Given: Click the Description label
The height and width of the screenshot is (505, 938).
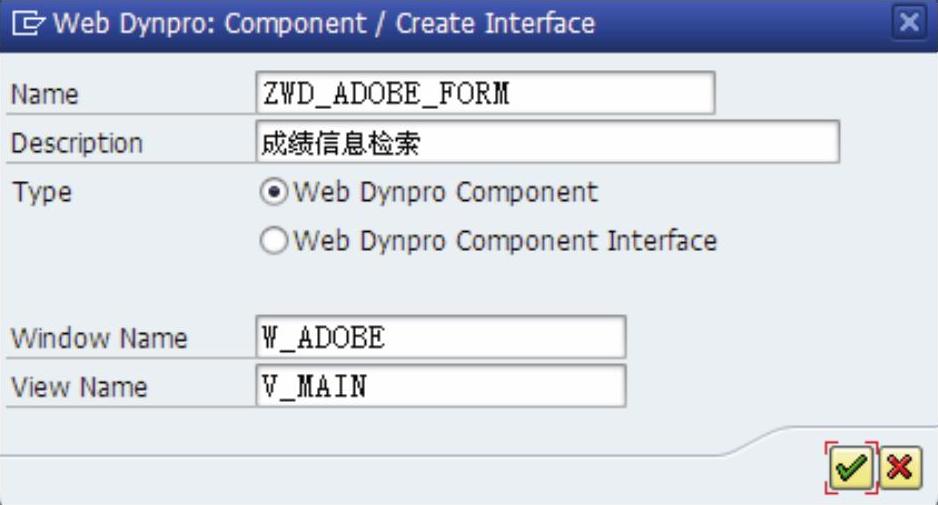Looking at the screenshot, I should pos(77,144).
